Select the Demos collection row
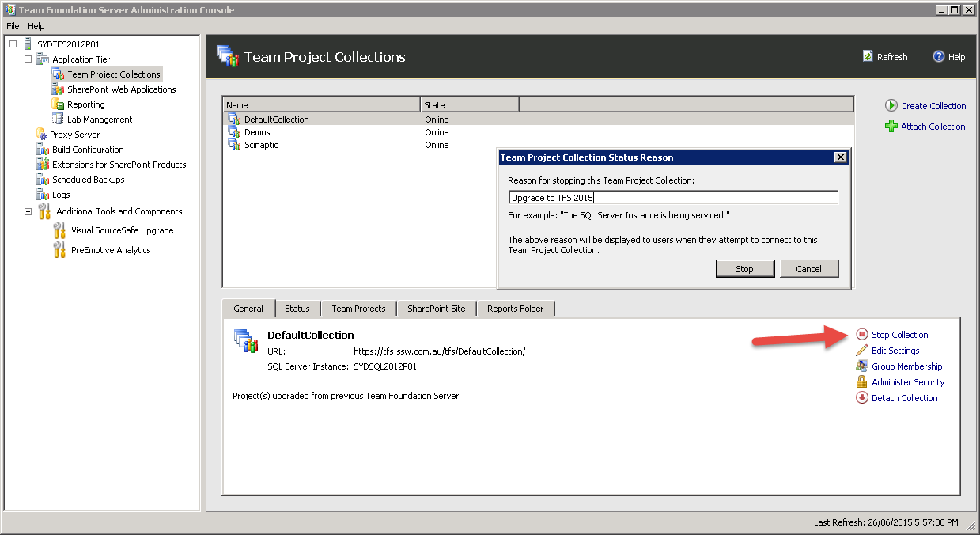 pyautogui.click(x=257, y=132)
